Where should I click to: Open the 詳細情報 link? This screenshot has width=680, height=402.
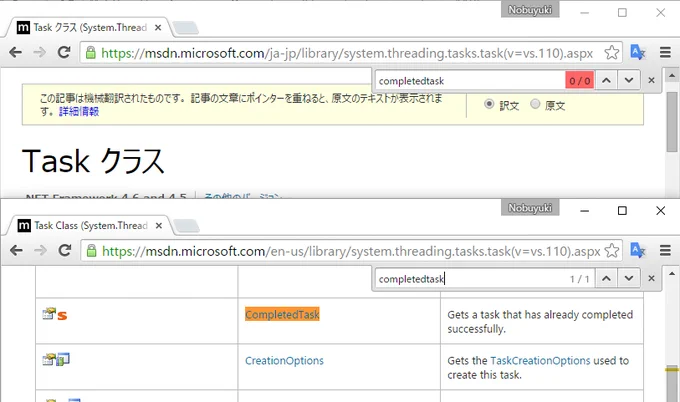(79, 111)
